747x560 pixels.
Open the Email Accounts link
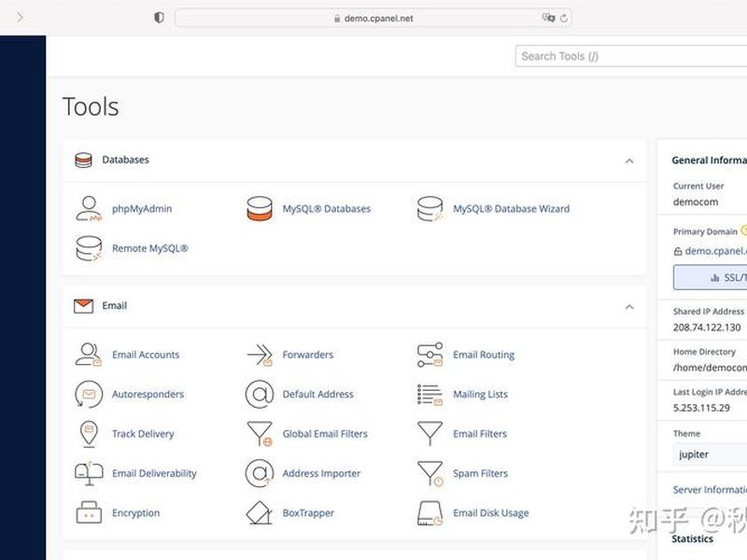(146, 355)
